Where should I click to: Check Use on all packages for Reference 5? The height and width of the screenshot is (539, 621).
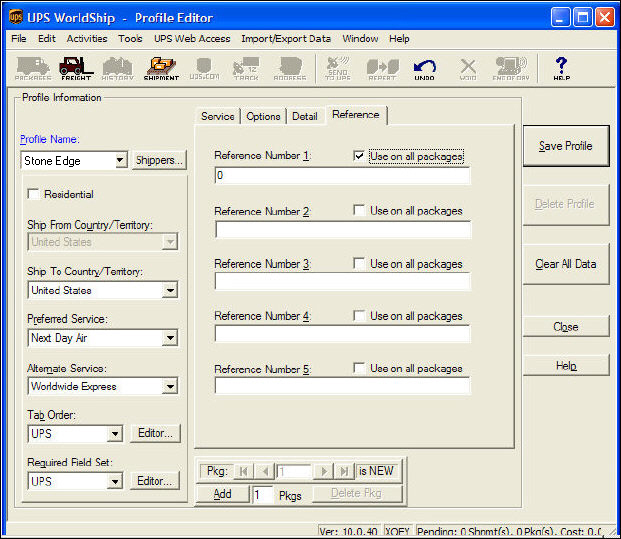359,368
